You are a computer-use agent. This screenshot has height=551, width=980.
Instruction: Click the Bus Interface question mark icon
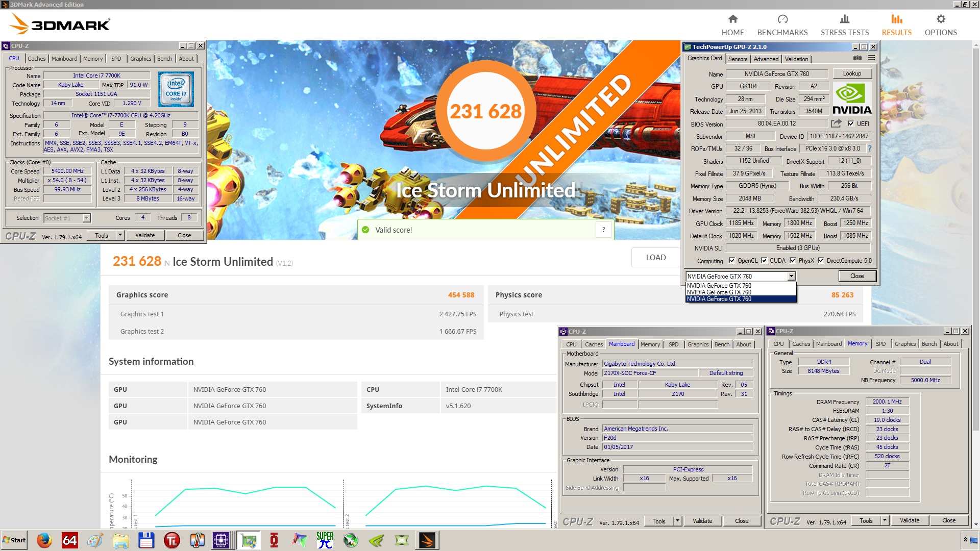coord(870,148)
